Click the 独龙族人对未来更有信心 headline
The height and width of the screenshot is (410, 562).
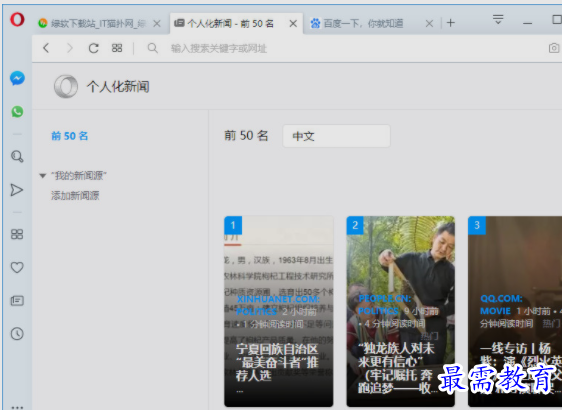coord(397,368)
